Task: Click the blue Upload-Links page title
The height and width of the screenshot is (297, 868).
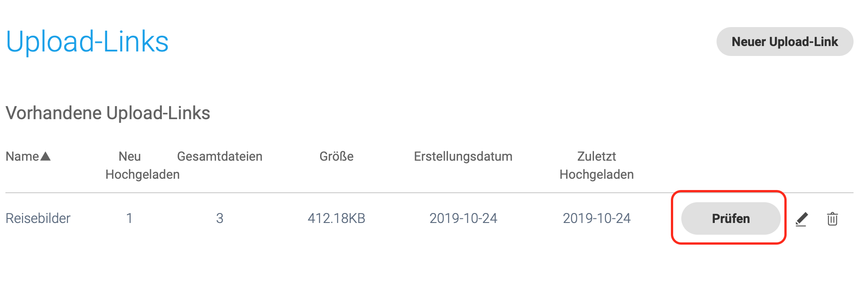Action: (87, 42)
